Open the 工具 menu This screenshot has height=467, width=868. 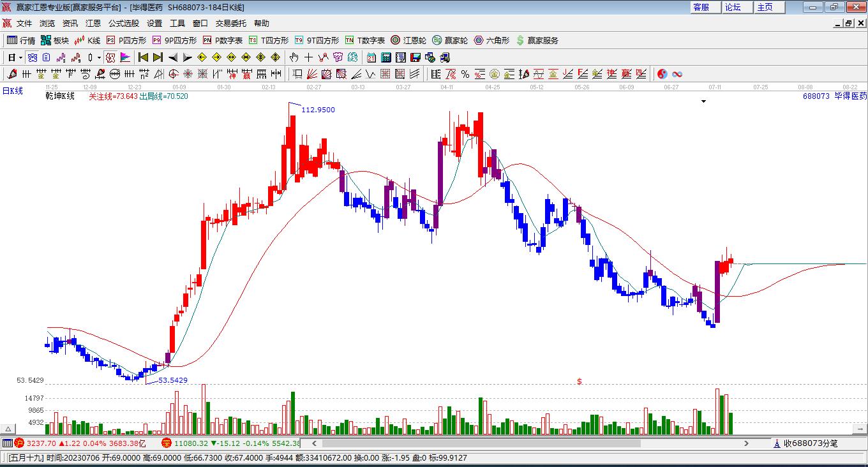pos(177,24)
